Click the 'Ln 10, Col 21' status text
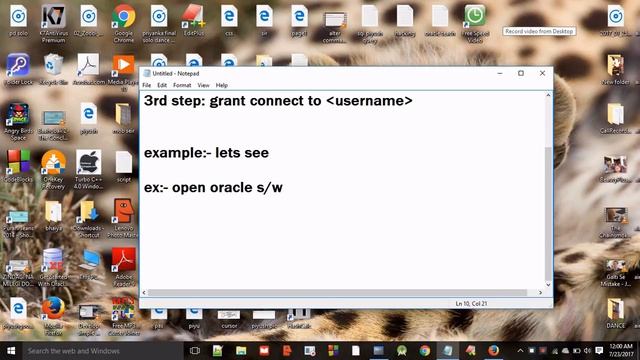The image size is (640, 360). (471, 304)
